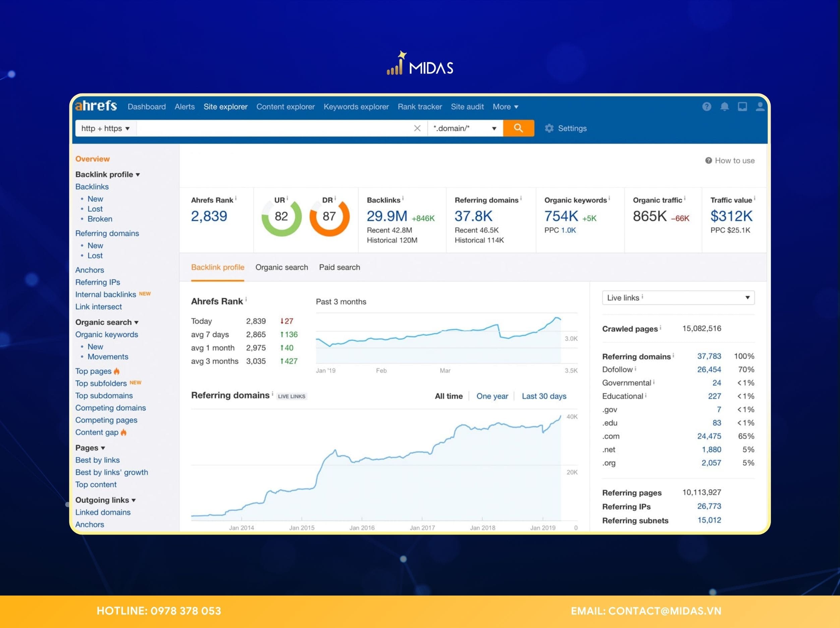Open Linked domains in sidebar
Screen dimensions: 840x628
coord(103,512)
